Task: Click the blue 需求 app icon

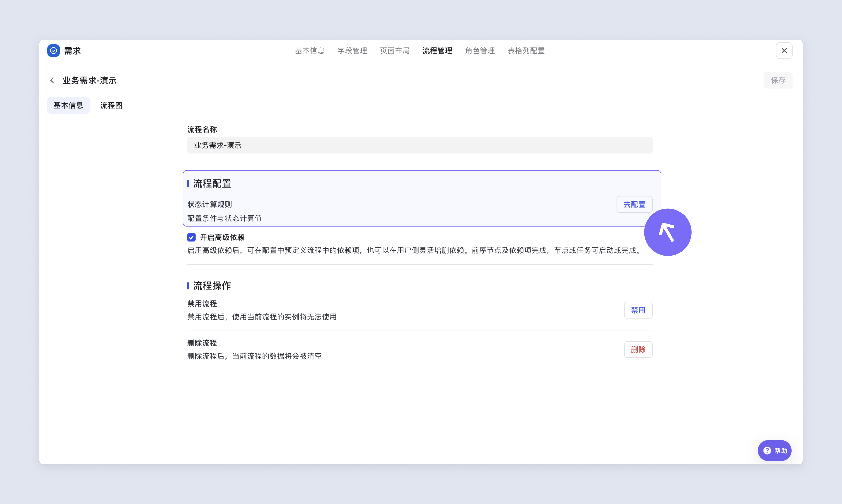Action: (53, 51)
